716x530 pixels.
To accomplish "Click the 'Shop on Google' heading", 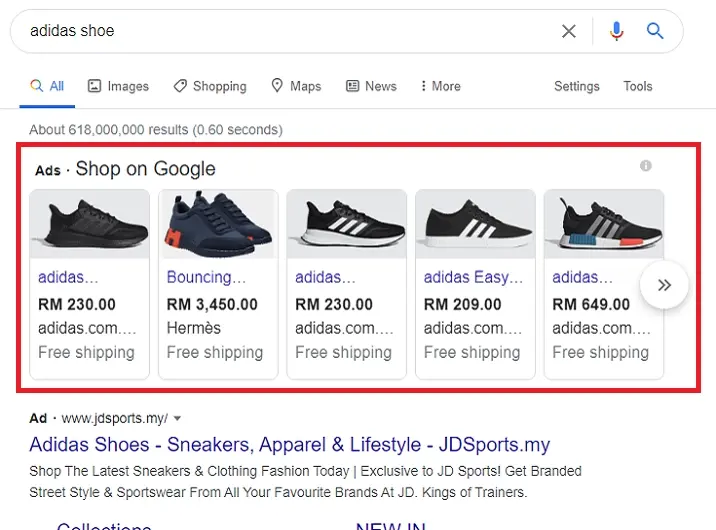I will pos(145,168).
